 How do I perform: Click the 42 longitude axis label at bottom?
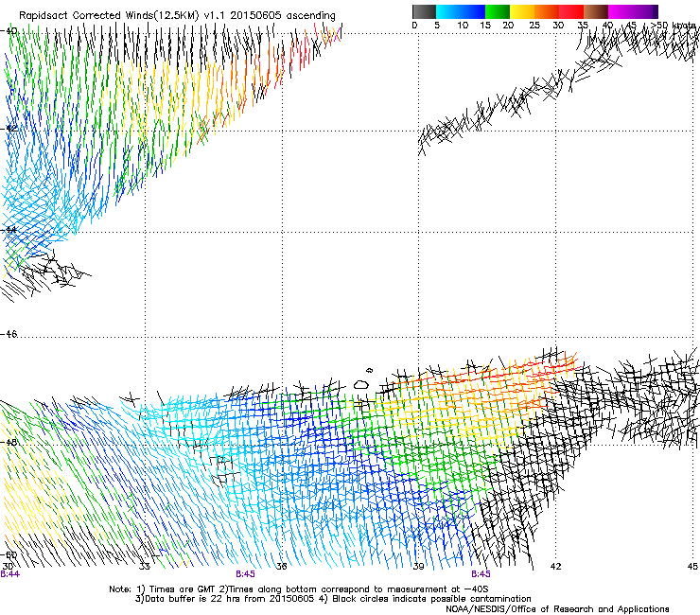pos(555,567)
